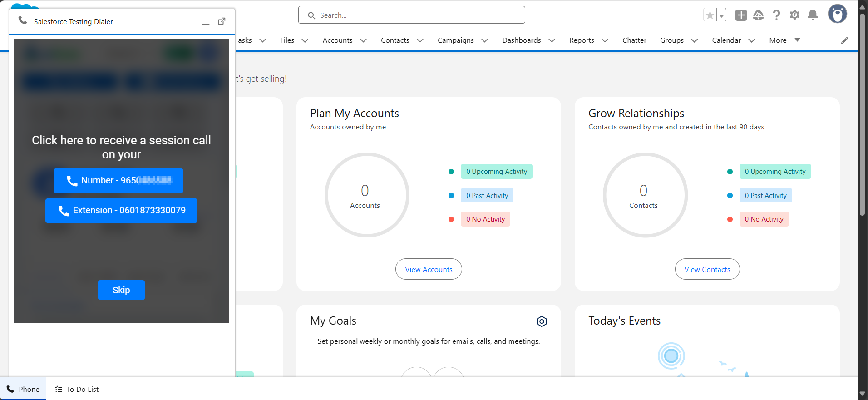The width and height of the screenshot is (868, 400).
Task: Click the phone icon in dialer header
Action: (x=22, y=20)
